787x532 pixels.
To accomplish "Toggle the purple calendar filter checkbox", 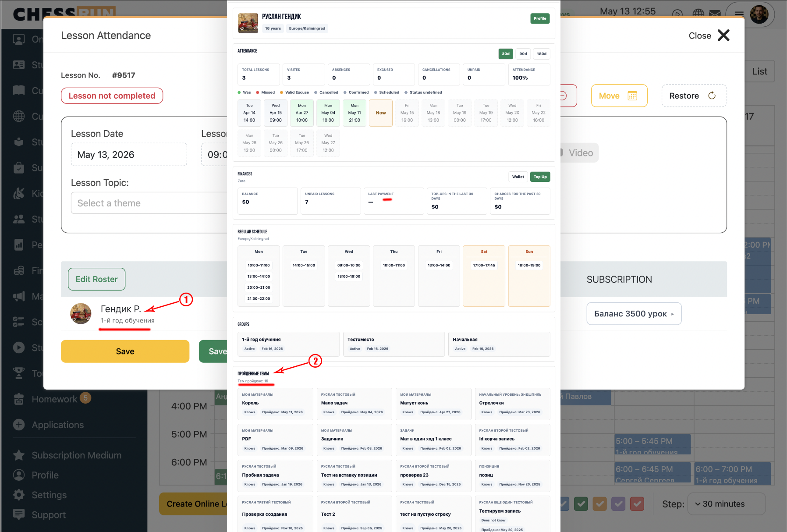I will click(619, 504).
